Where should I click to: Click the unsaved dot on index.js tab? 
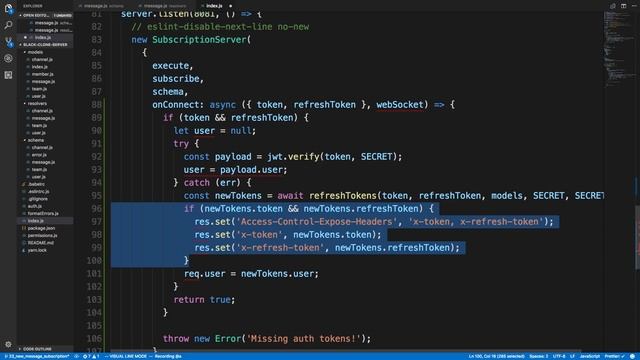[x=230, y=6]
